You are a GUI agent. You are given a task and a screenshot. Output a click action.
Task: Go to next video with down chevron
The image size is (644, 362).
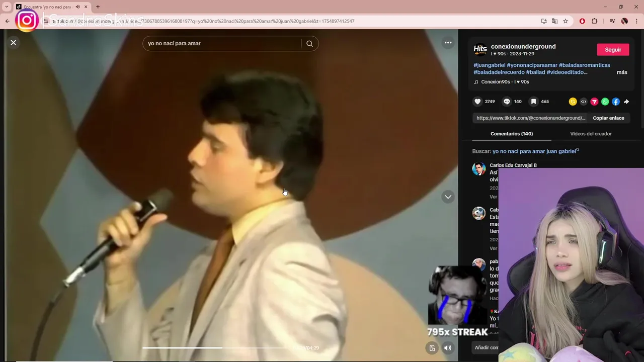pyautogui.click(x=448, y=197)
